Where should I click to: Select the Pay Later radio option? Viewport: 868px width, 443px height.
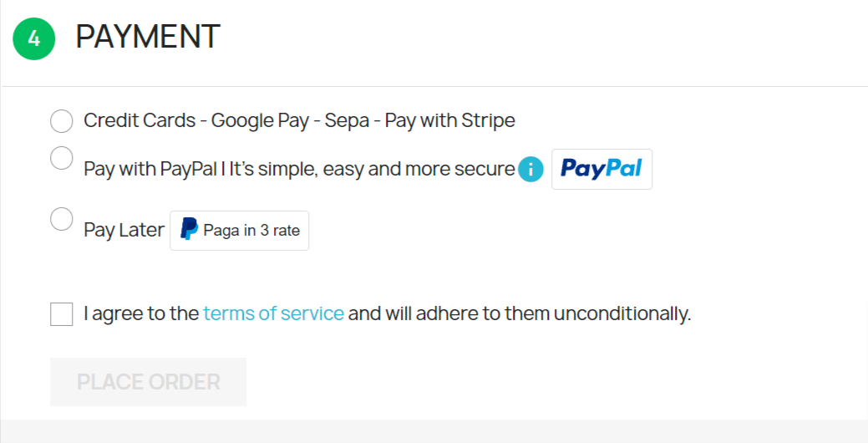62,220
